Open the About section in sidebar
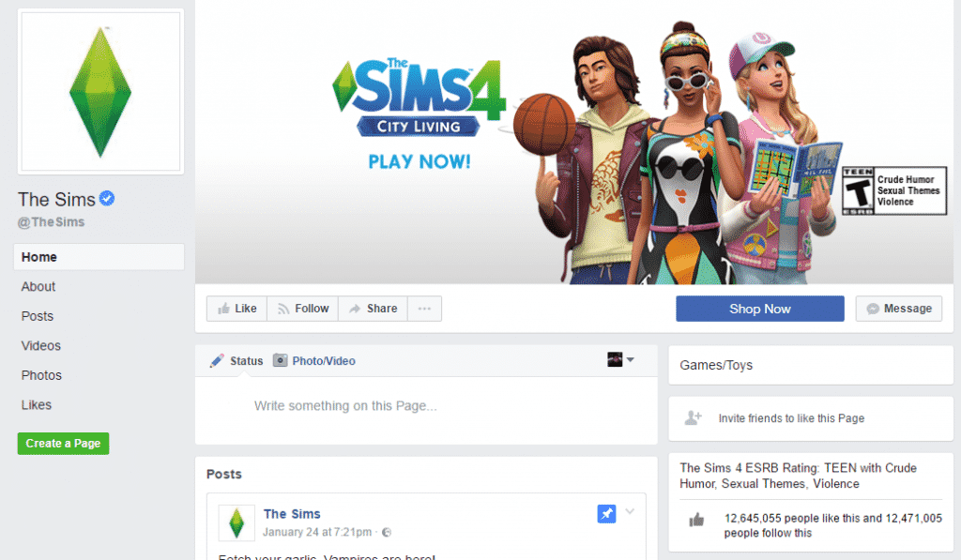The width and height of the screenshot is (961, 560). click(38, 287)
